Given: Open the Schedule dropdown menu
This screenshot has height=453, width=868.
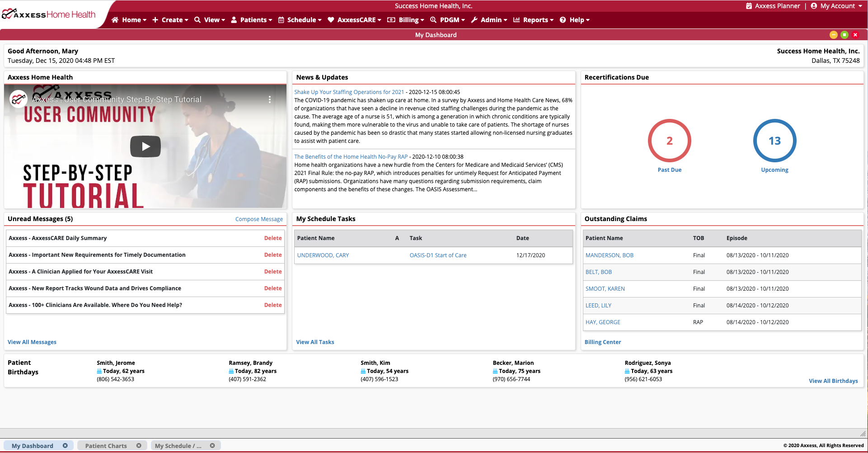Looking at the screenshot, I should tap(300, 20).
